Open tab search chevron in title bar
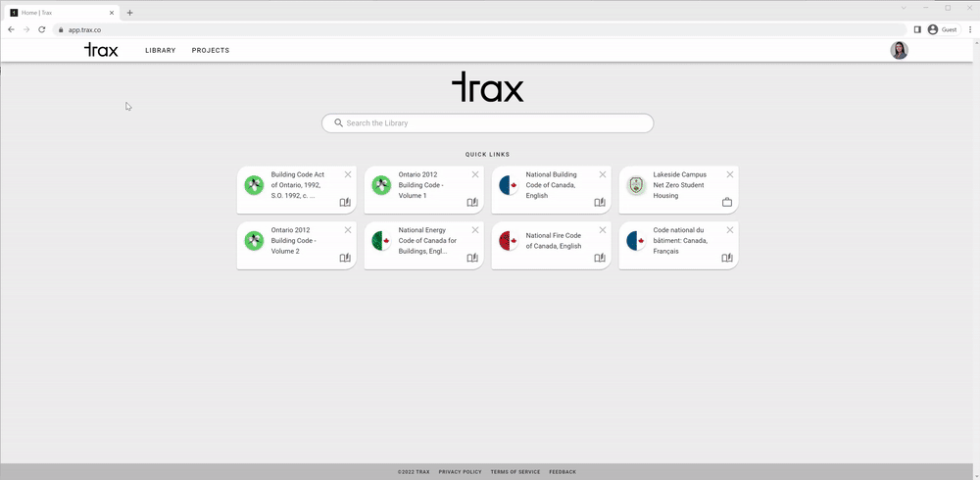 tap(904, 8)
